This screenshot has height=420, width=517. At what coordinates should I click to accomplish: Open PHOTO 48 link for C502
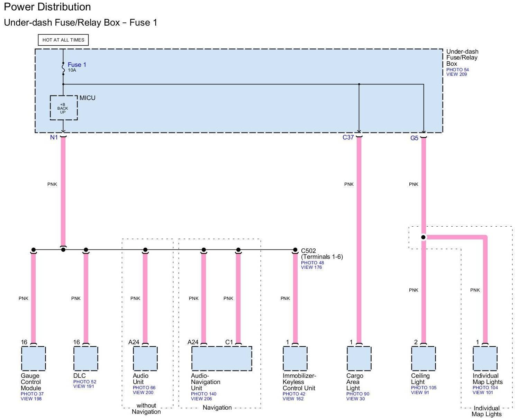click(x=312, y=263)
